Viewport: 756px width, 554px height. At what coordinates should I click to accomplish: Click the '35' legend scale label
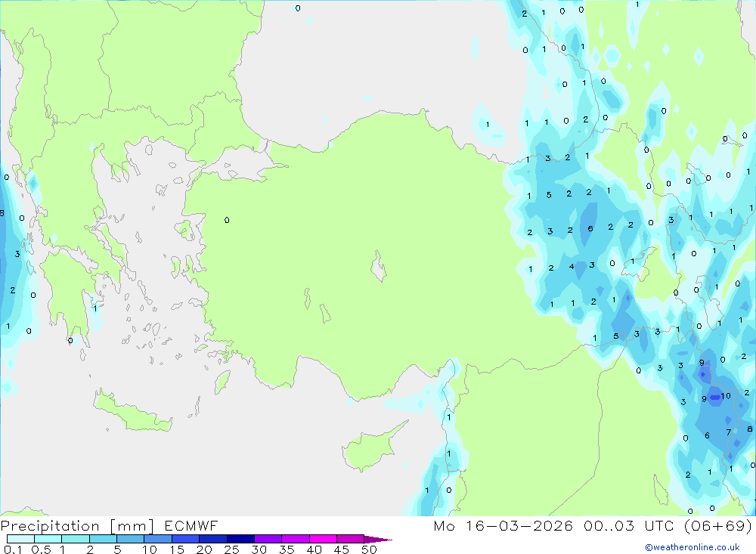(287, 549)
